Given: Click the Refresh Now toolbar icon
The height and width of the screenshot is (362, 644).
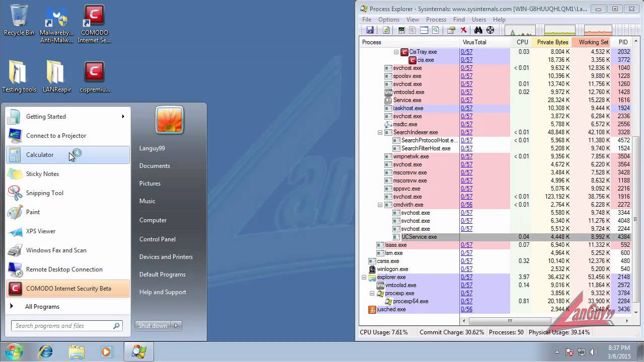Looking at the screenshot, I should (x=386, y=30).
